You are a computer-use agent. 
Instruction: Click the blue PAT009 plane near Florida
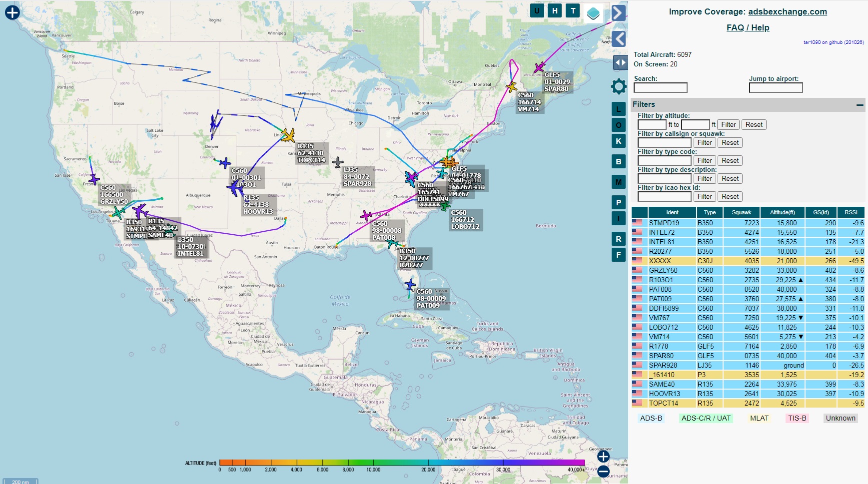[x=410, y=285]
